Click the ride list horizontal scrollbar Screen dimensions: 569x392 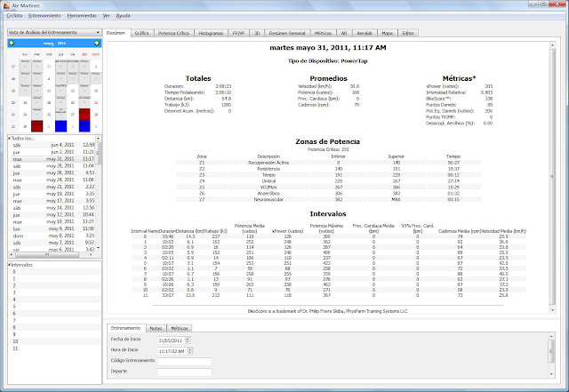[x=51, y=255]
